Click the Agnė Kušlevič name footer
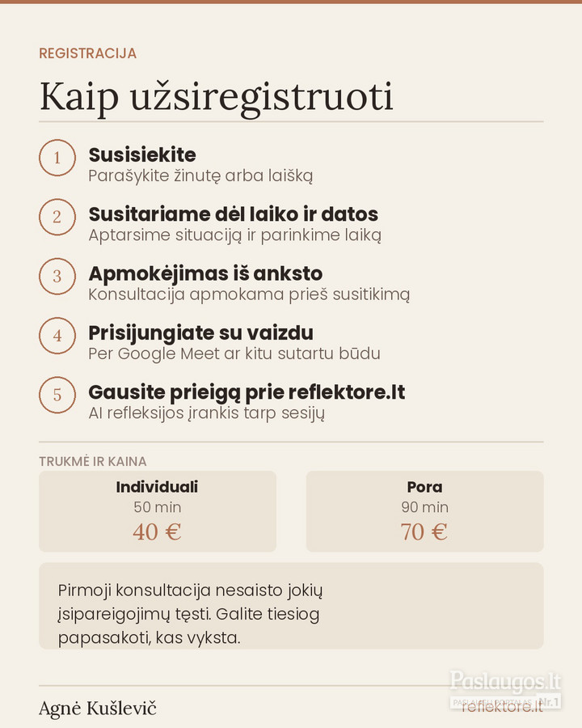 (98, 709)
